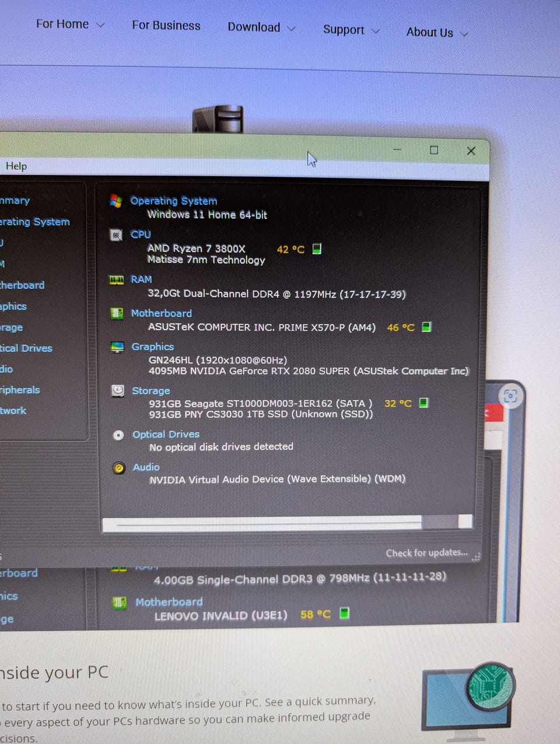Click the 931GB PNY CS3030 1TB SSD text
The height and width of the screenshot is (744, 560).
coord(261,414)
